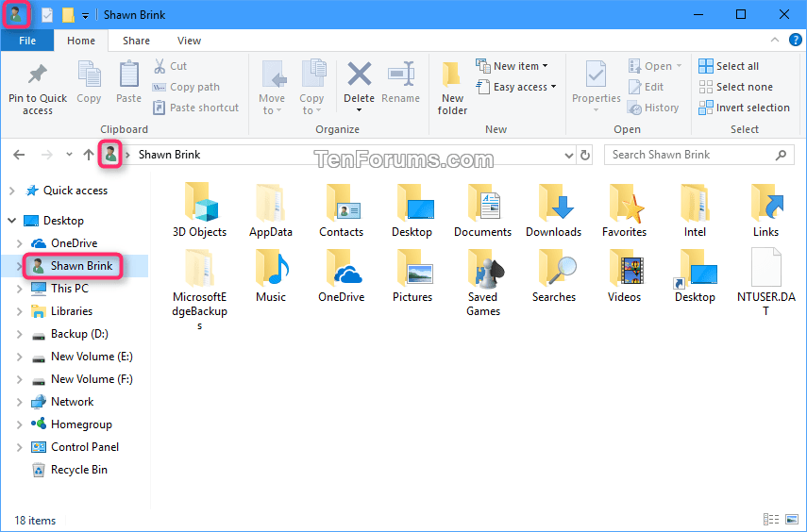This screenshot has height=532, width=807.
Task: Collapse the ribbon with the up chevron
Action: pyautogui.click(x=775, y=41)
